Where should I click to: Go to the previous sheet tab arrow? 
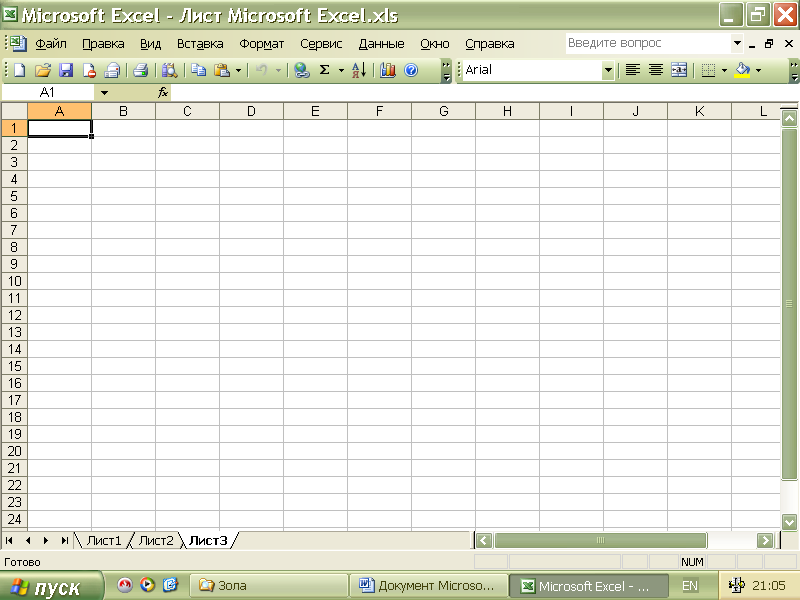click(x=28, y=540)
